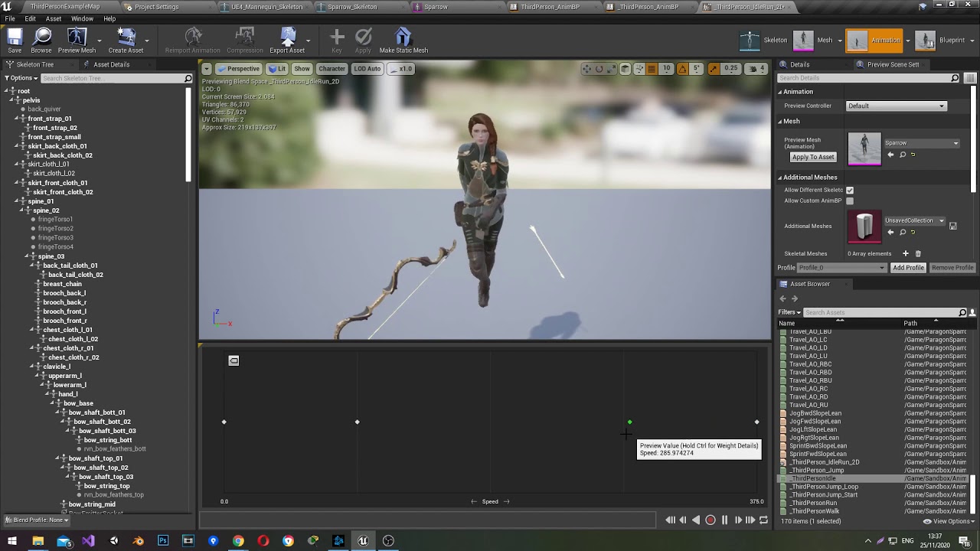The height and width of the screenshot is (551, 980).
Task: Toggle scale snapping in viewport
Action: coord(714,69)
